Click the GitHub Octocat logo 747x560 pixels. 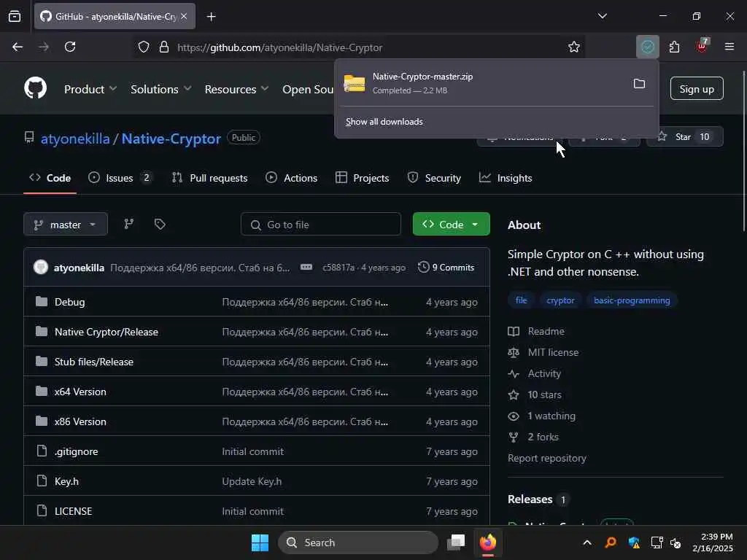(x=35, y=88)
